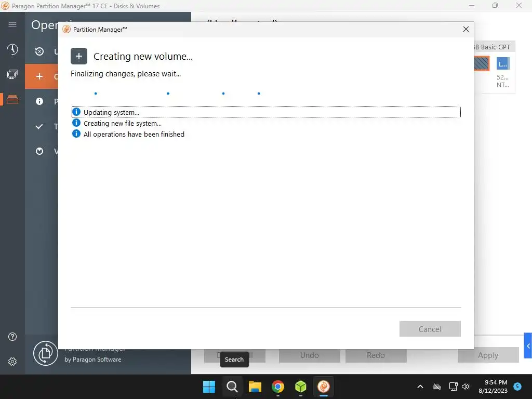
Task: Select the 'Updating system...' log row
Action: tap(266, 112)
